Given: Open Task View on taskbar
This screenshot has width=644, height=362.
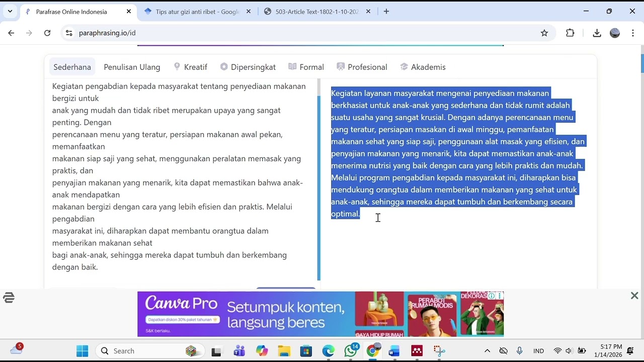Looking at the screenshot, I should 216,351.
